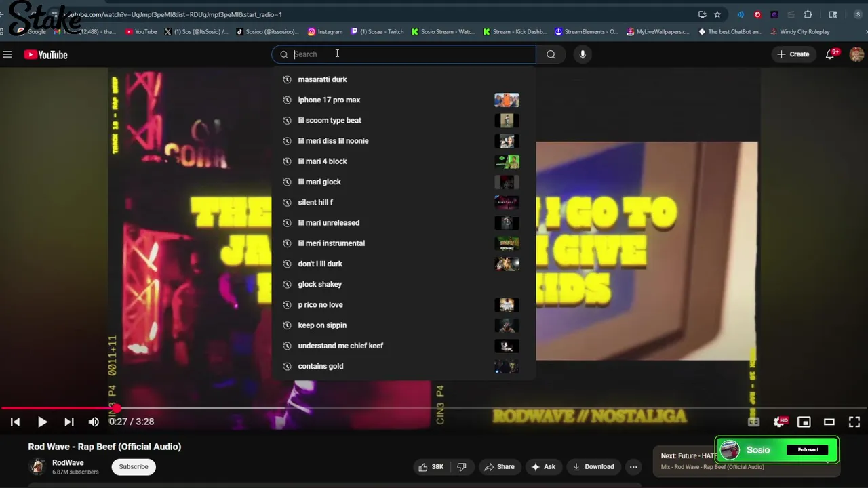
Task: Open the player settings gear
Action: [781, 422]
